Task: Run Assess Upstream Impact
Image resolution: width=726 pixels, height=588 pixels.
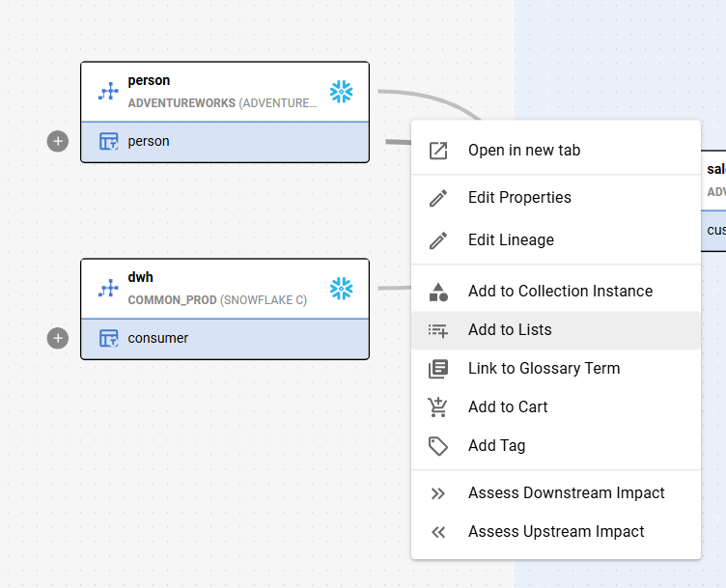Action: (556, 532)
